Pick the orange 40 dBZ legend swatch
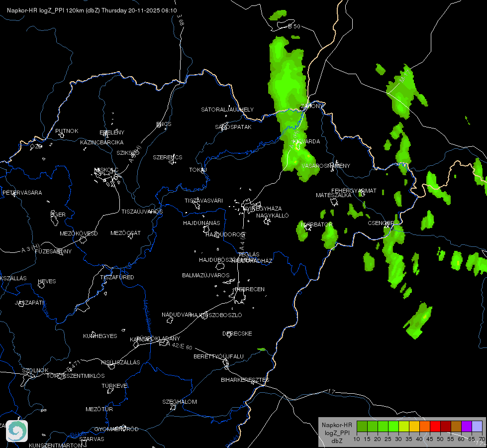 point(425,427)
